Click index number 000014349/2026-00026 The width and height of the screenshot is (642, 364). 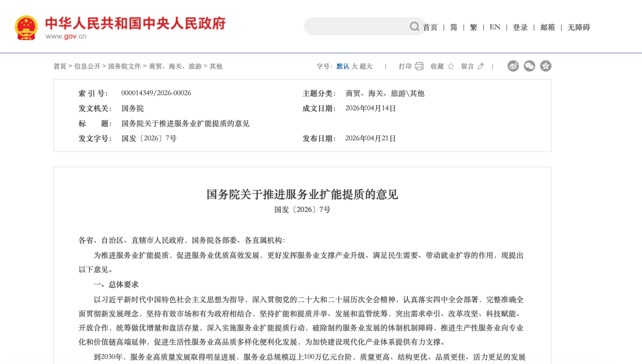[156, 93]
